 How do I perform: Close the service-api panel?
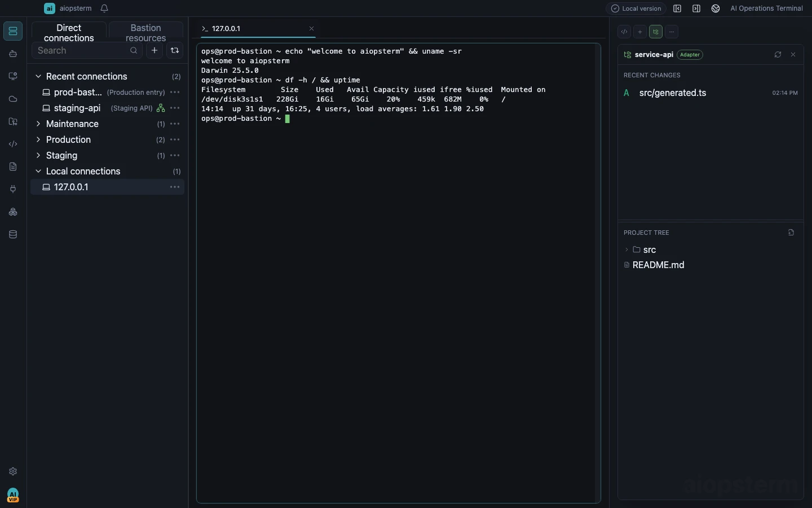coord(793,55)
